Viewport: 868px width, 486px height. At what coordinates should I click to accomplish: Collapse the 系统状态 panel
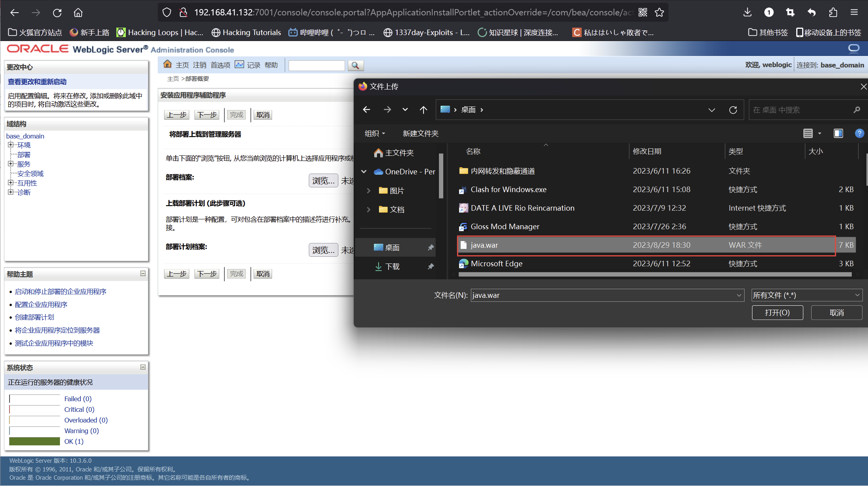click(143, 367)
